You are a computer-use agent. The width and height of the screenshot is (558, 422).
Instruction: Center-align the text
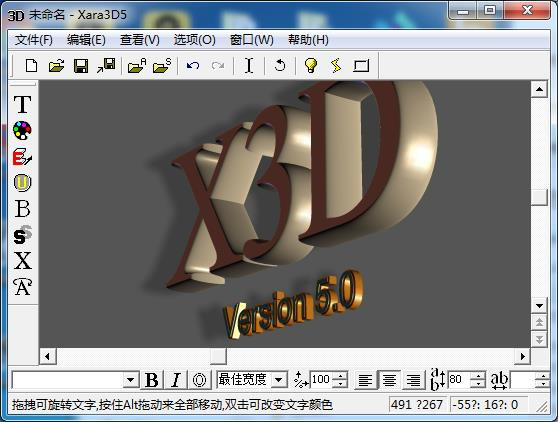click(x=389, y=380)
